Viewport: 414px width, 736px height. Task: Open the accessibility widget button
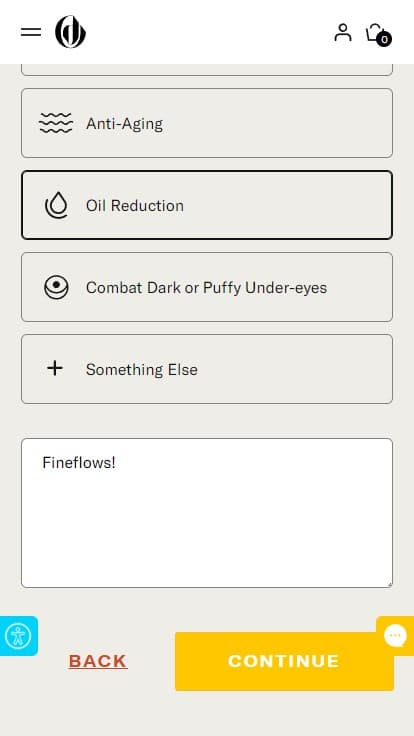[18, 636]
